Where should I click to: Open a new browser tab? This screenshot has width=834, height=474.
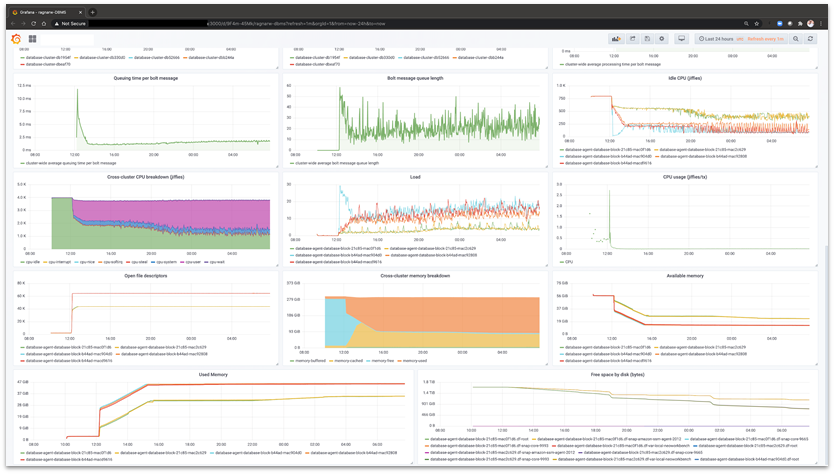pos(93,12)
